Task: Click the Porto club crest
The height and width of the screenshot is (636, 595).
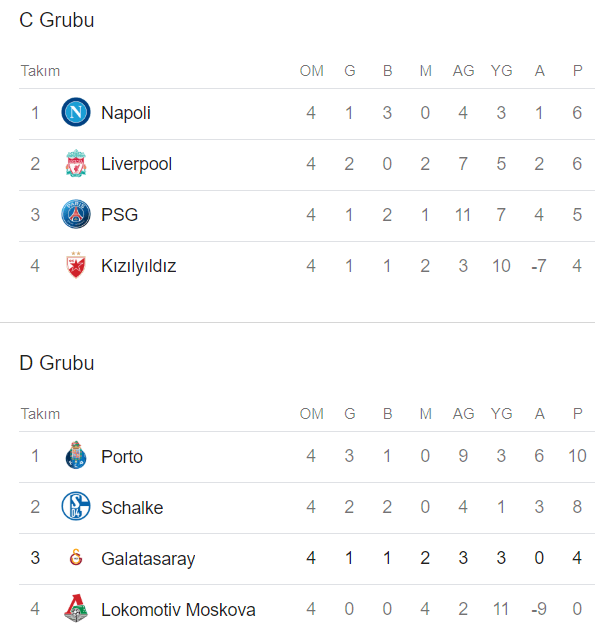Action: [76, 455]
